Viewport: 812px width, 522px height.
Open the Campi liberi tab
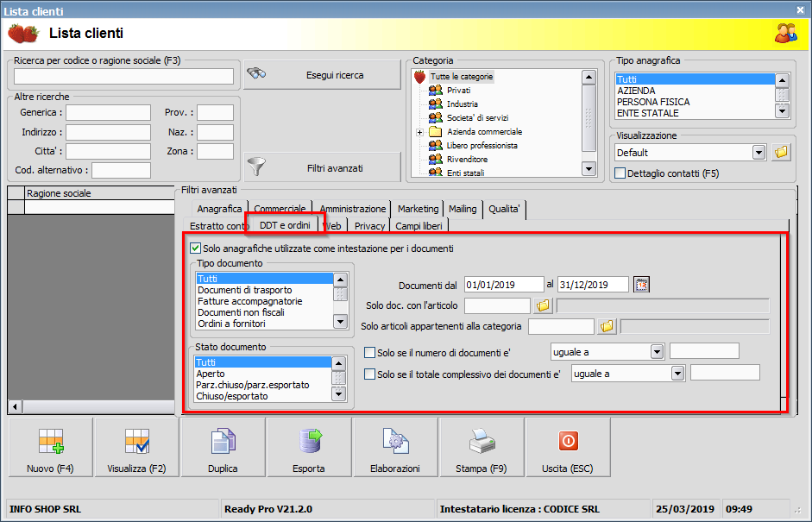tap(419, 226)
